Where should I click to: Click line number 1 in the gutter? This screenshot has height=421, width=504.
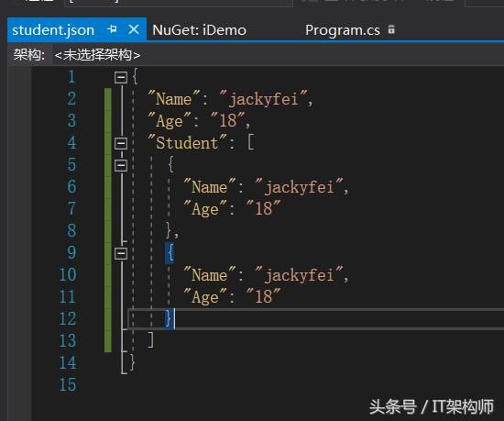pos(71,77)
